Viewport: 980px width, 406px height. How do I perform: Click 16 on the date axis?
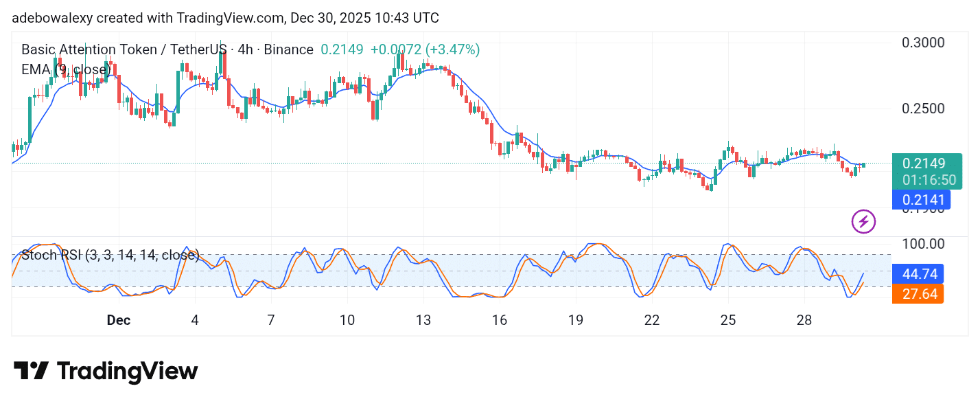pyautogui.click(x=500, y=320)
